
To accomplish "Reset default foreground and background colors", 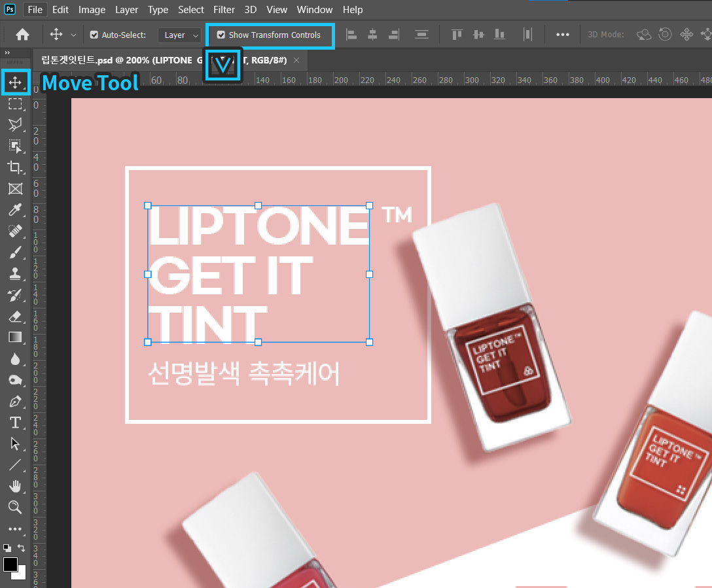I will coord(7,547).
